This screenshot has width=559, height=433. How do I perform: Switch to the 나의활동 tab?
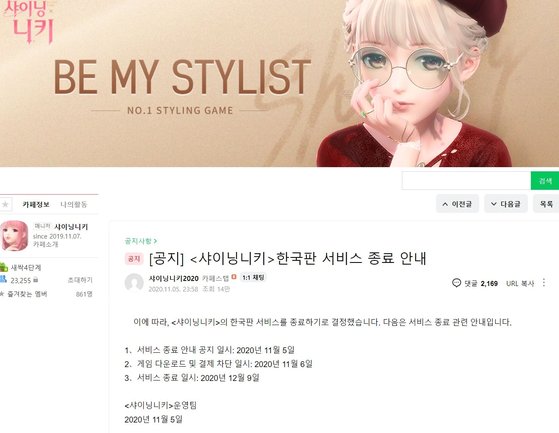pyautogui.click(x=73, y=204)
